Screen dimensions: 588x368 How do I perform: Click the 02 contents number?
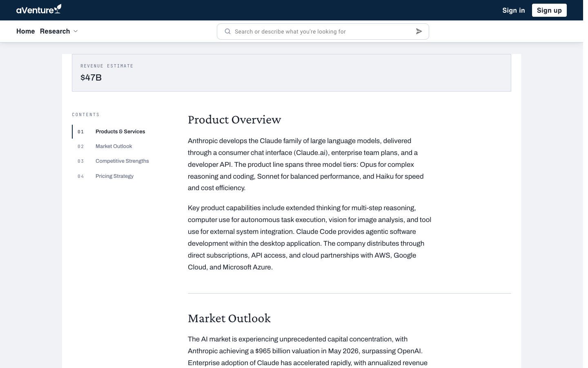coord(81,146)
